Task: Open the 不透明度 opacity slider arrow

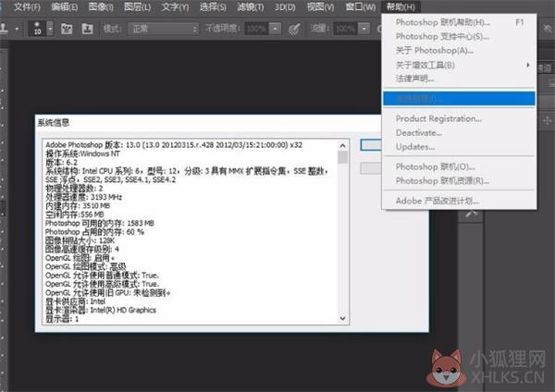Action: pos(276,29)
